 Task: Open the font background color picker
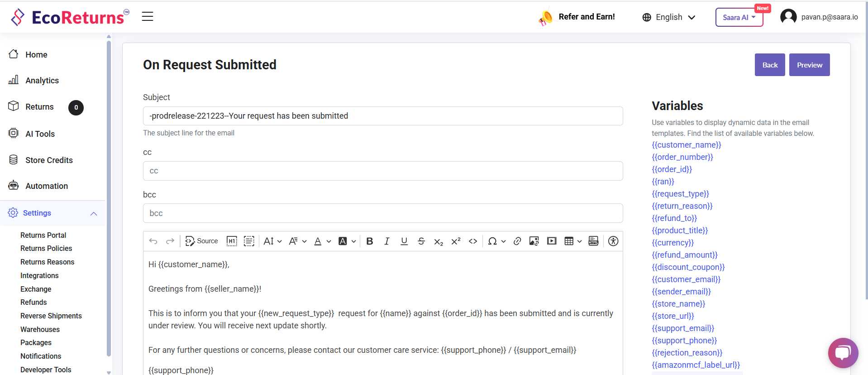[347, 241]
